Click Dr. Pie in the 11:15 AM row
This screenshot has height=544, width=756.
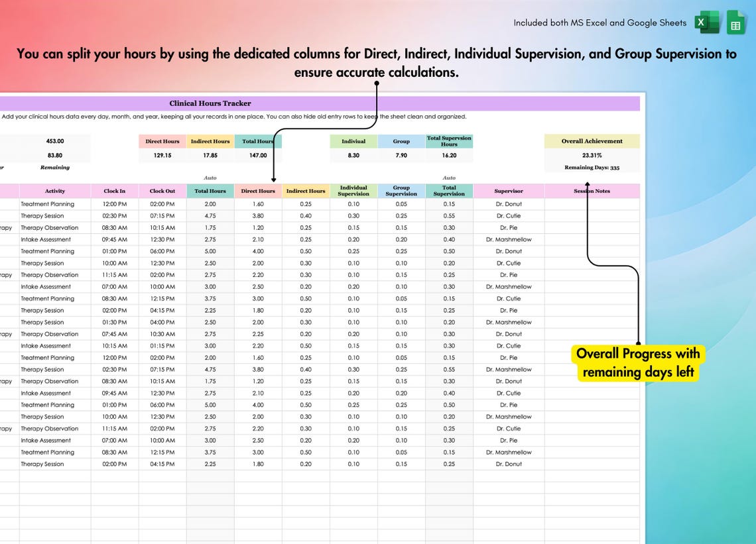click(x=509, y=274)
